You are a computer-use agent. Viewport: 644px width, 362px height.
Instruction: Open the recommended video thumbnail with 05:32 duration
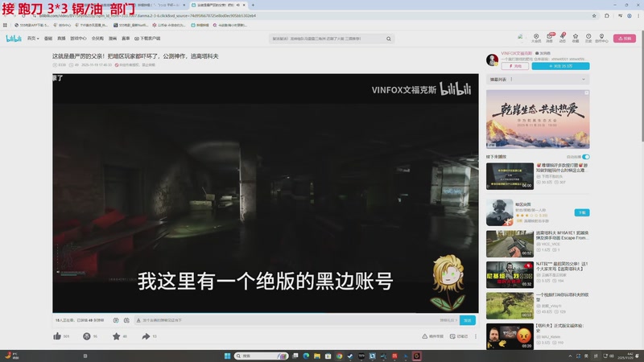pyautogui.click(x=510, y=274)
